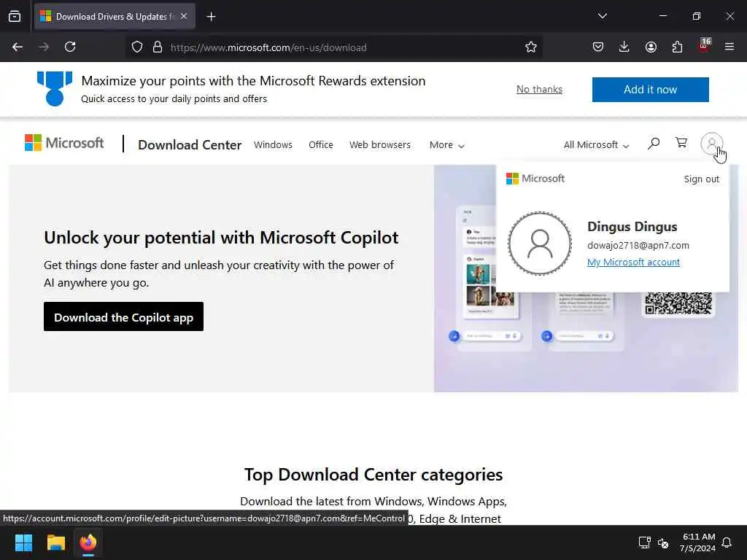747x560 pixels.
Task: Click the Unlock your potential with Microsoft Copilot heading
Action: (x=221, y=238)
